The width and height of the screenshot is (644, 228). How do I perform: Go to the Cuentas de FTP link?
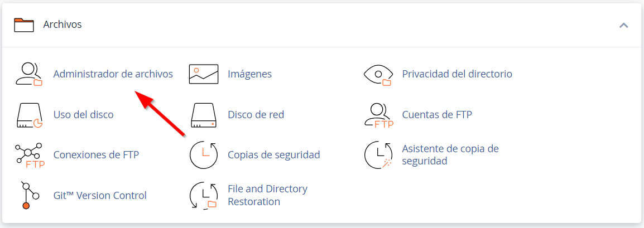point(437,115)
